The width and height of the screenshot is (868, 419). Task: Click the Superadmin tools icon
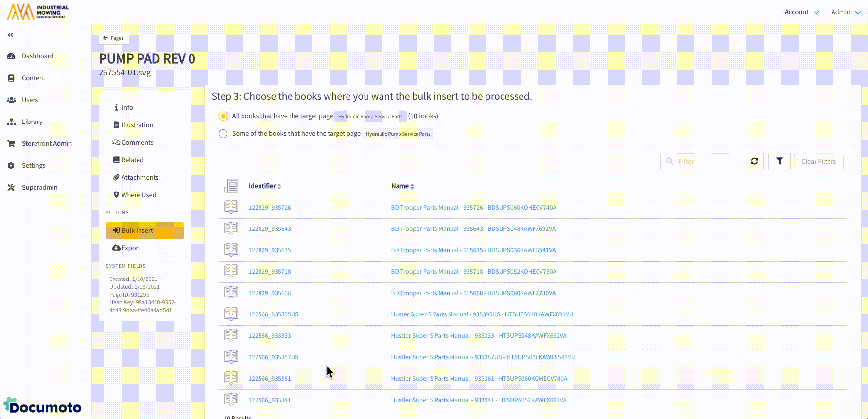click(x=11, y=188)
